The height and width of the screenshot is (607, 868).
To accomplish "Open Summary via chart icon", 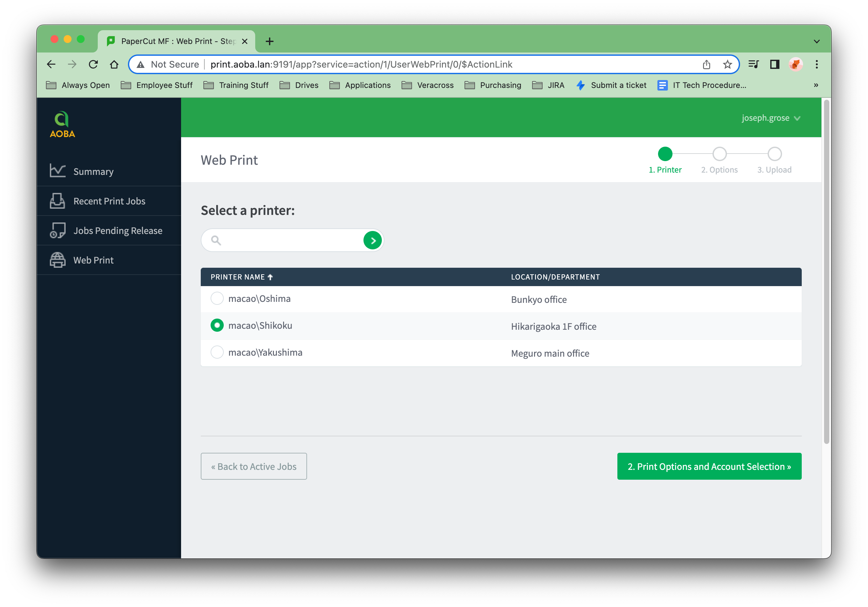I will [57, 171].
